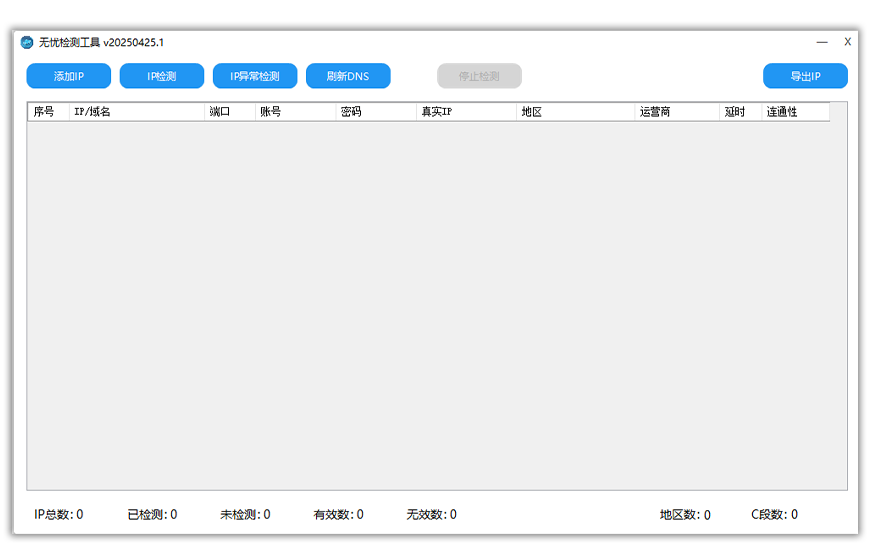Viewport: 870px width, 560px height.
Task: Click the 账号 column header
Action: pos(294,112)
